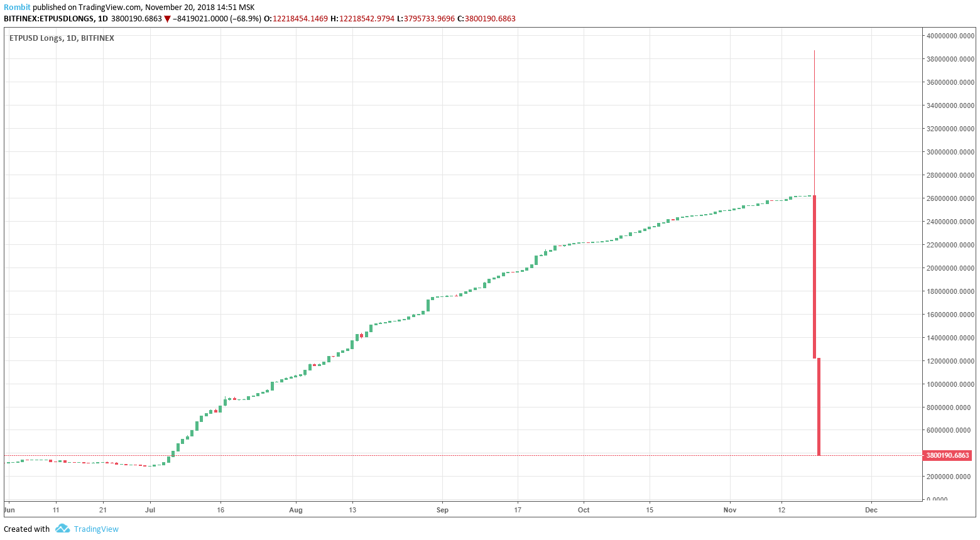Click the Nov date label
This screenshot has height=540, width=980.
[x=729, y=510]
